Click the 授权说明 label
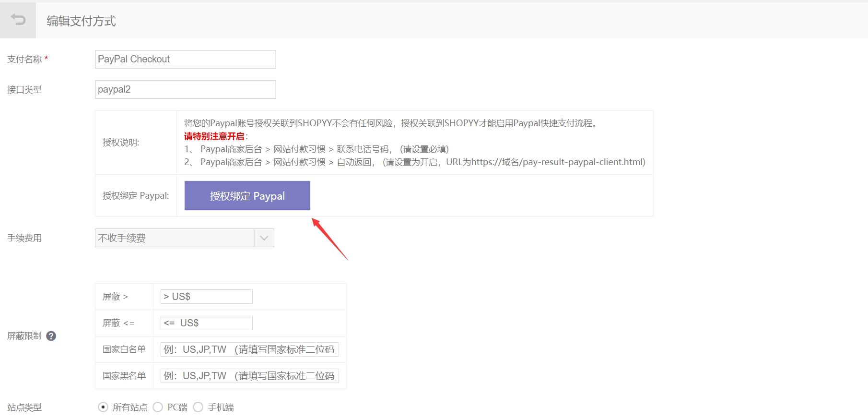Viewport: 868px width, 419px height. (x=121, y=143)
